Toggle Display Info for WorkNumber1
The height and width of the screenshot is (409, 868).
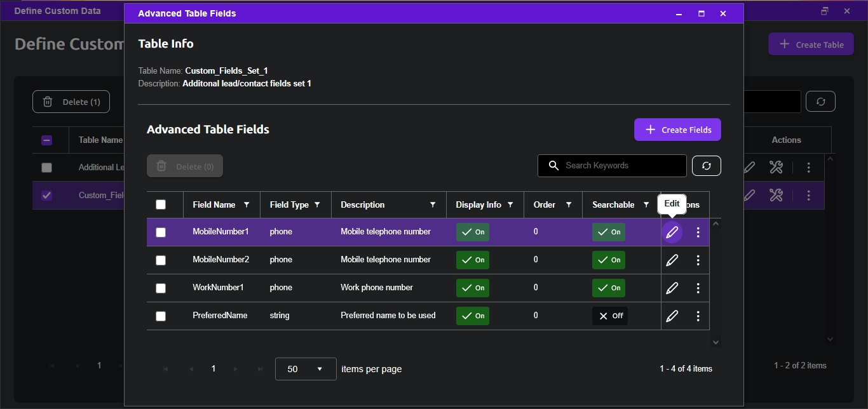(x=473, y=288)
